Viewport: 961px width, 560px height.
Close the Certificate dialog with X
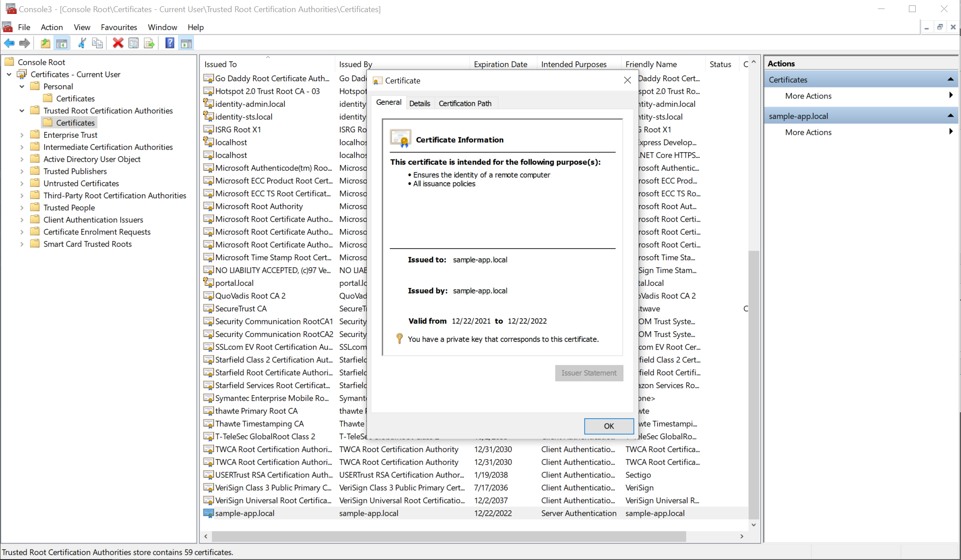click(627, 80)
